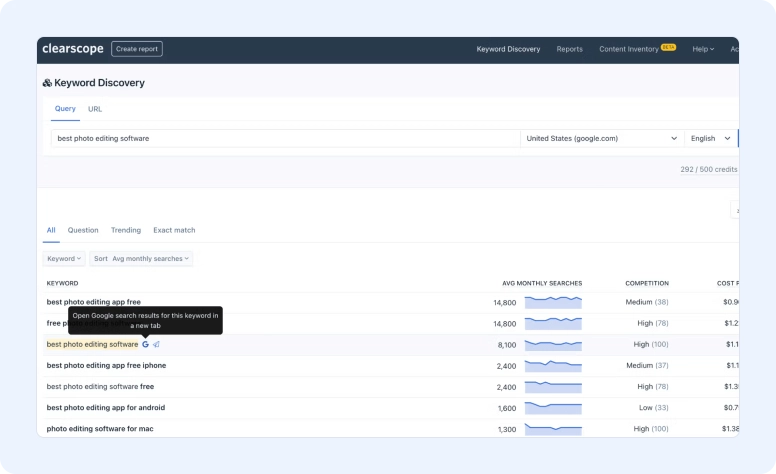Click the binoculars icon by Keyword Discovery heading
Viewport: 776px width, 474px height.
tap(47, 83)
